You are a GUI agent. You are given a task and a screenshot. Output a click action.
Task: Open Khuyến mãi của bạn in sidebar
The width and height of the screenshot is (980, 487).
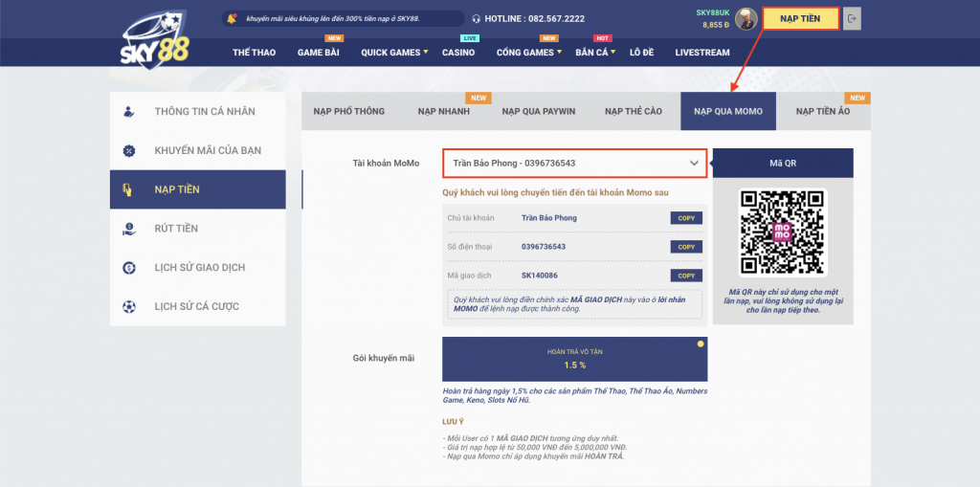[197, 150]
